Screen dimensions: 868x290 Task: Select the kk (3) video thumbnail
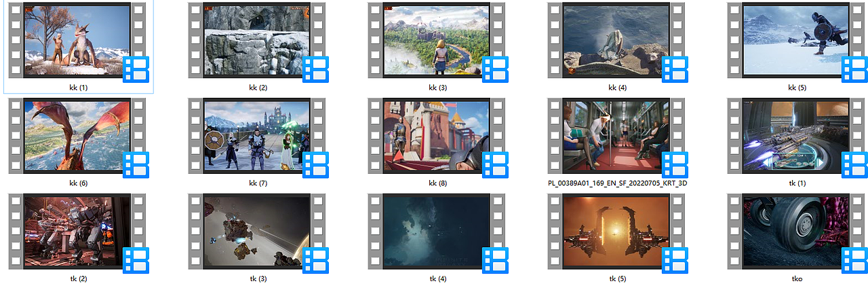point(437,40)
